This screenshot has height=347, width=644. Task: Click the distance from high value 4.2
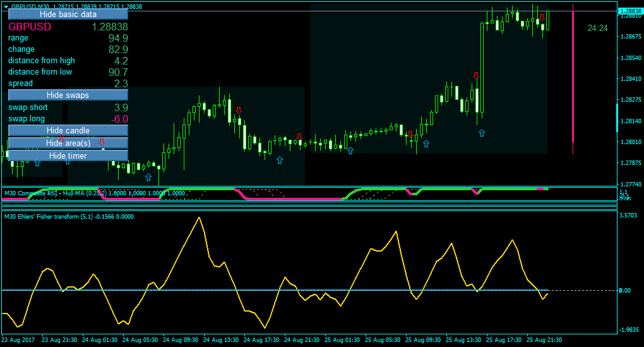point(121,61)
